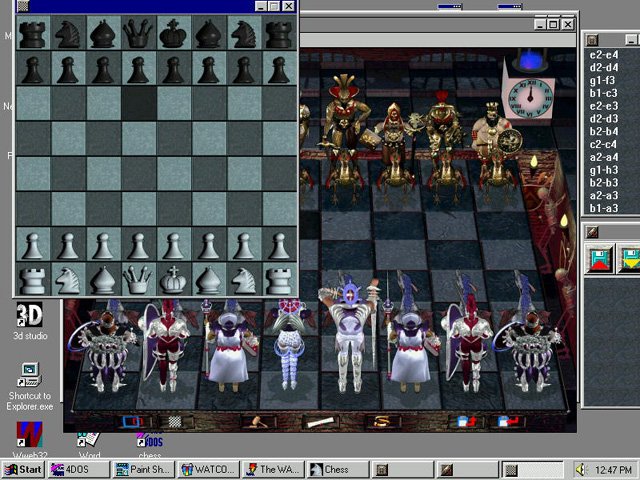Open the Word desktop shortcut
The width and height of the screenshot is (640, 480).
(89, 445)
